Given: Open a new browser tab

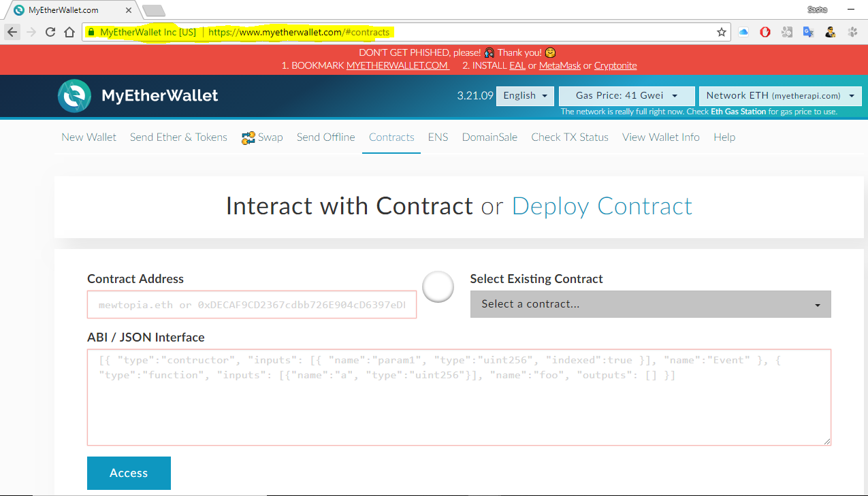Looking at the screenshot, I should tap(153, 10).
